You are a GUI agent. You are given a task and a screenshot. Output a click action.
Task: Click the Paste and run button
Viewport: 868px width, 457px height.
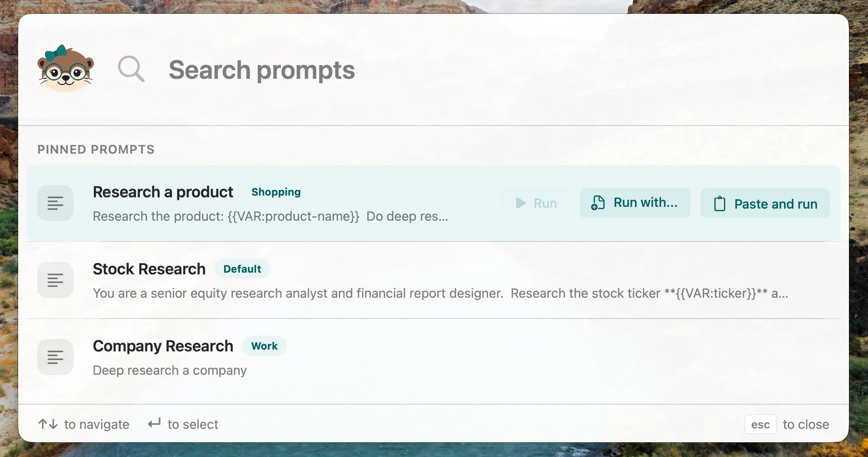(765, 203)
